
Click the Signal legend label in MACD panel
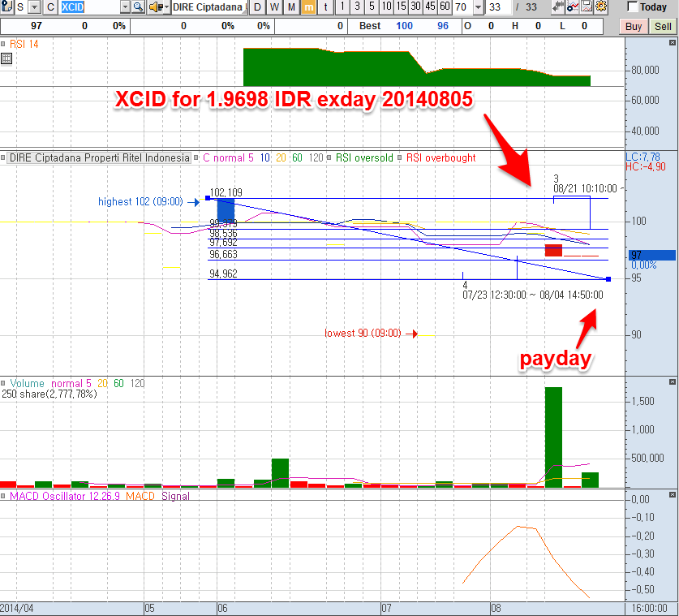click(175, 496)
